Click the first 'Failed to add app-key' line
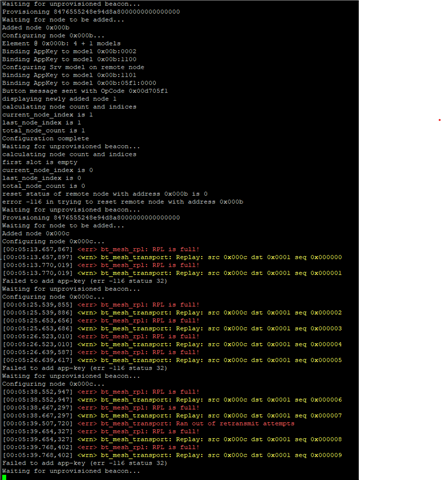The image size is (441, 480). point(85,281)
